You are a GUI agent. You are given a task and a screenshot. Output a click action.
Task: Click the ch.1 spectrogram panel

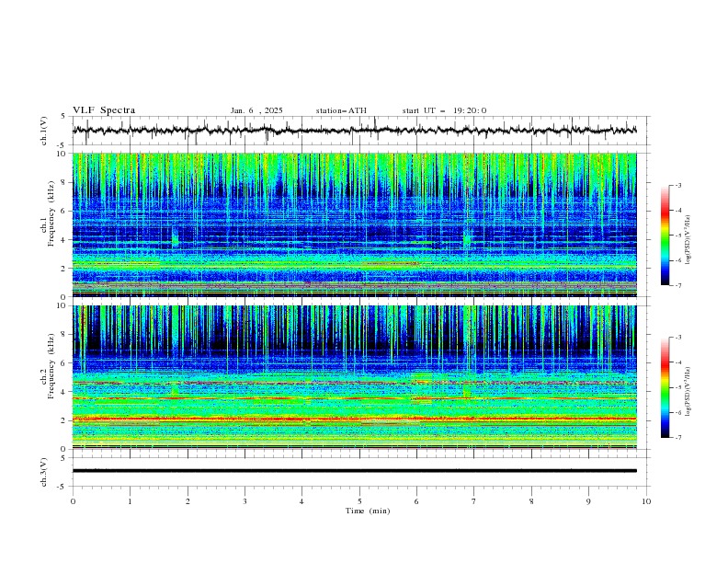pos(354,224)
